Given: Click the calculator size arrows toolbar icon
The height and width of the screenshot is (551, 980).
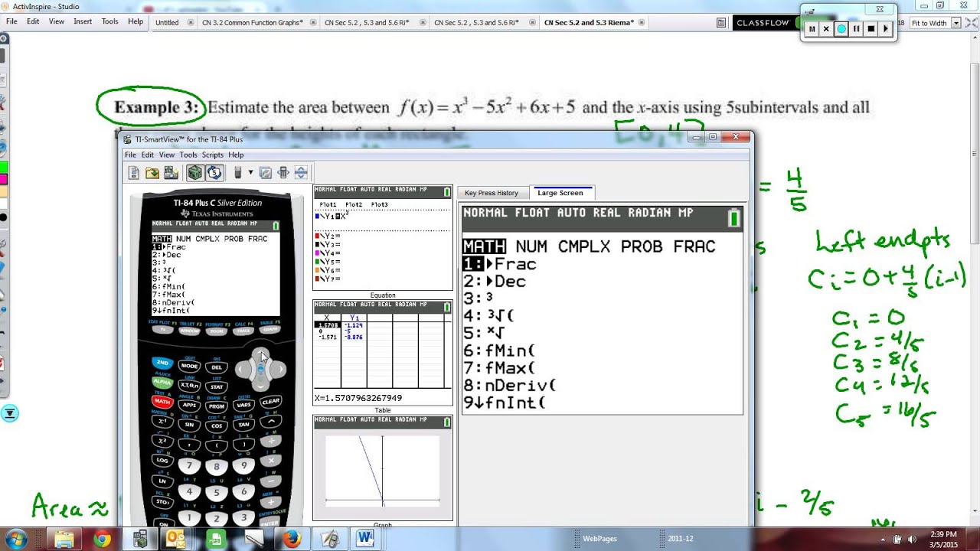Looking at the screenshot, I should click(x=284, y=173).
